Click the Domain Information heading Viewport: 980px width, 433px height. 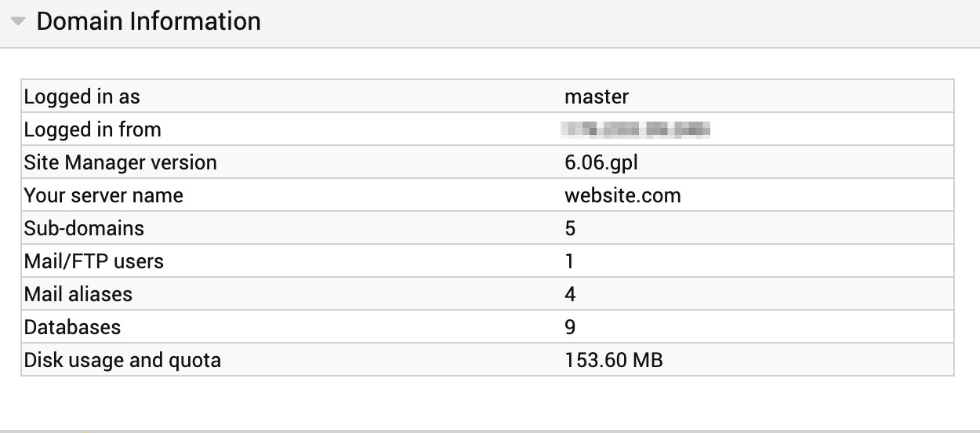click(149, 21)
